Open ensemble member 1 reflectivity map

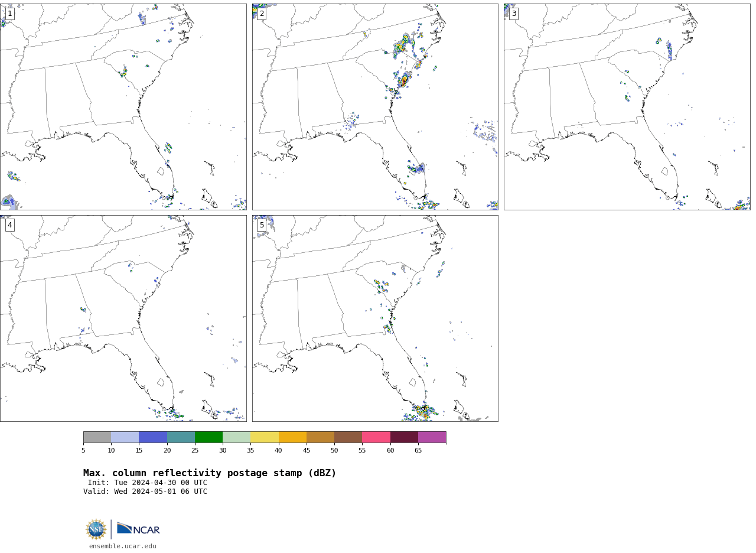[123, 107]
